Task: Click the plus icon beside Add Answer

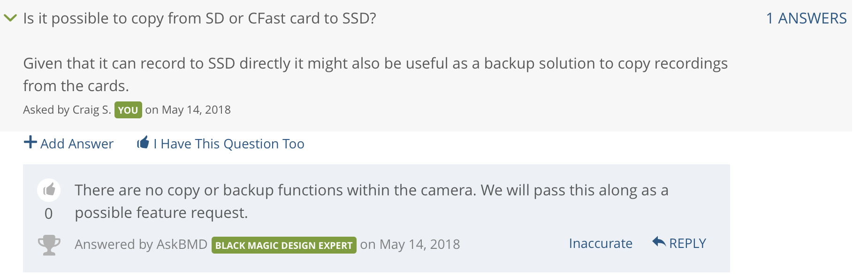Action: coord(30,142)
